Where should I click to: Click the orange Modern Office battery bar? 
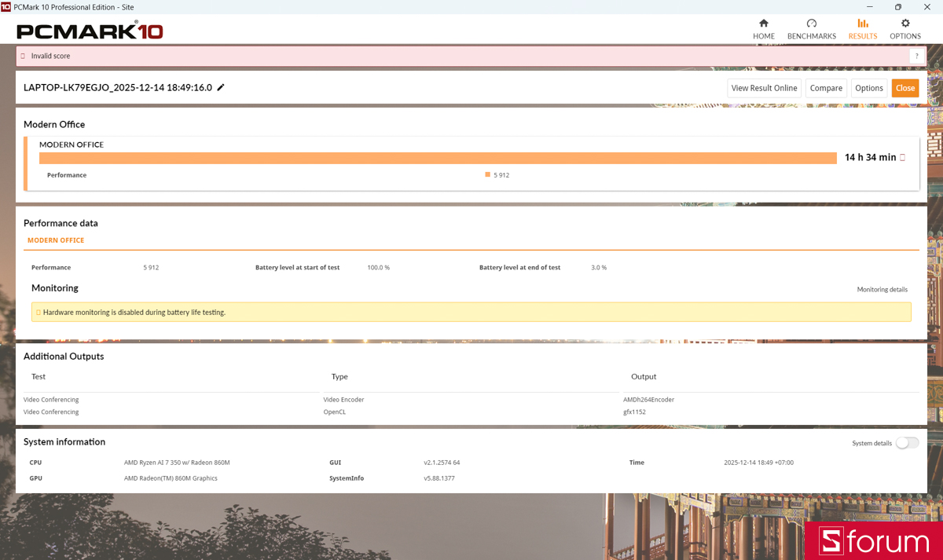(438, 158)
